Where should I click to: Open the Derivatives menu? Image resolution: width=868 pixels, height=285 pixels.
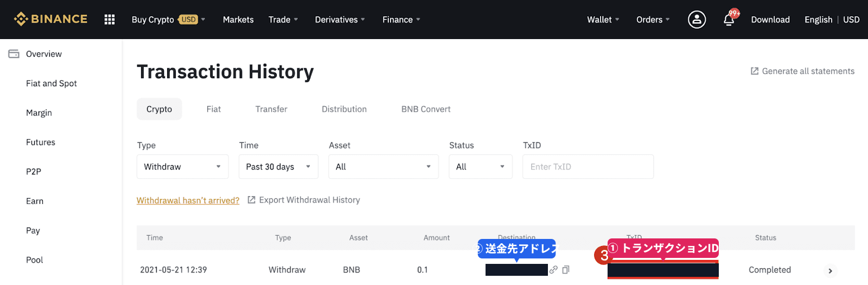click(340, 20)
